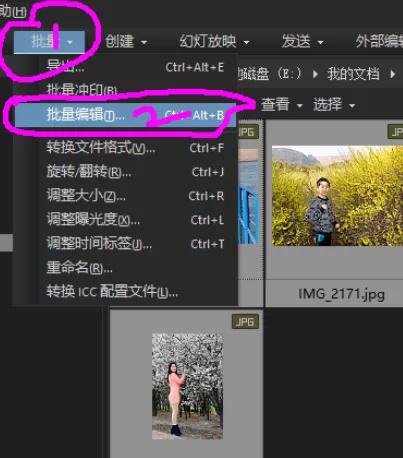The width and height of the screenshot is (403, 458).
Task: Open the 选择 select dropdown
Action: pyautogui.click(x=334, y=105)
